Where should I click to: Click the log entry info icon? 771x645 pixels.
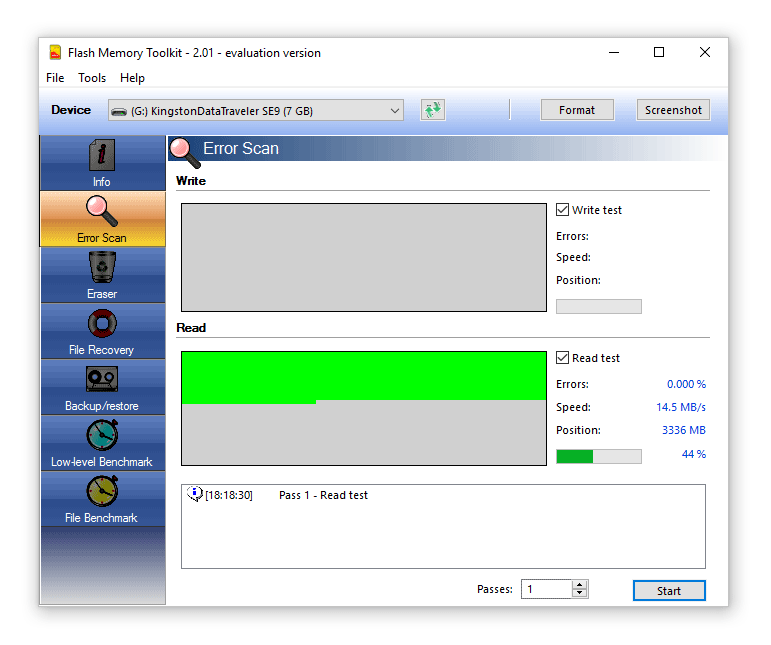[195, 494]
